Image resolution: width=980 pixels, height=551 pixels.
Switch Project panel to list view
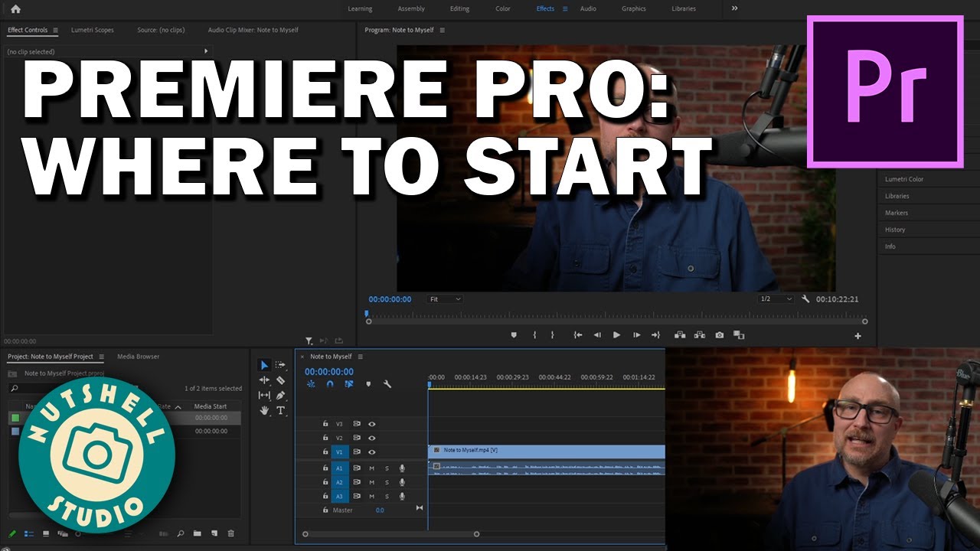[29, 533]
